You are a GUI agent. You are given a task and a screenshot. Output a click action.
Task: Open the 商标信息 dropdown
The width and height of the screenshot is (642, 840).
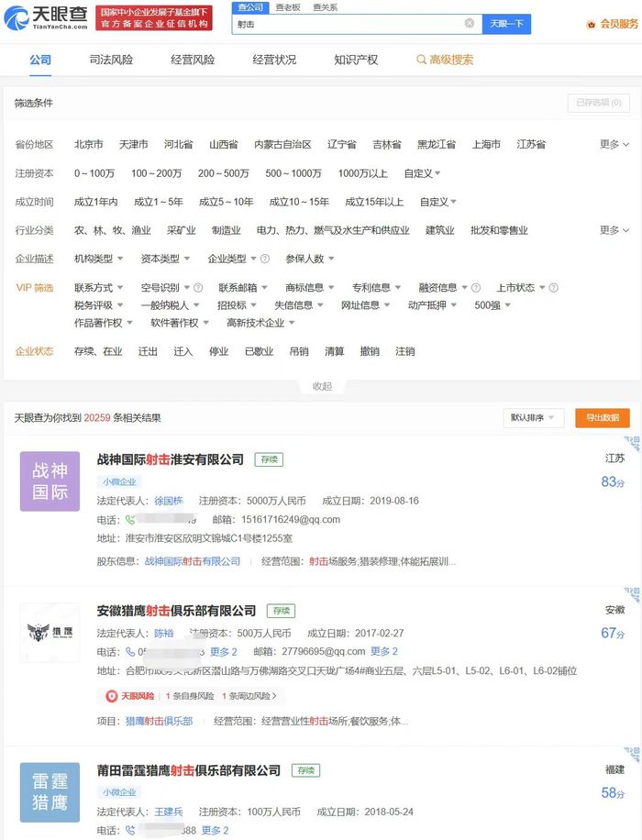point(309,288)
